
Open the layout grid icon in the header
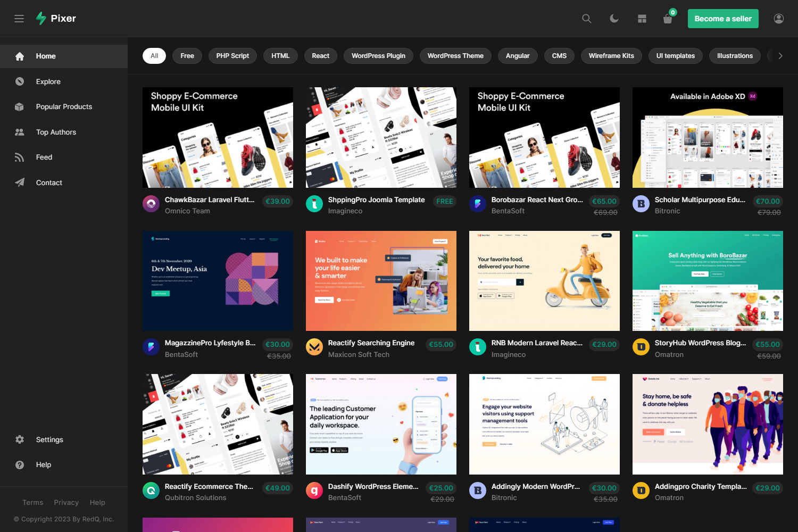tap(642, 18)
